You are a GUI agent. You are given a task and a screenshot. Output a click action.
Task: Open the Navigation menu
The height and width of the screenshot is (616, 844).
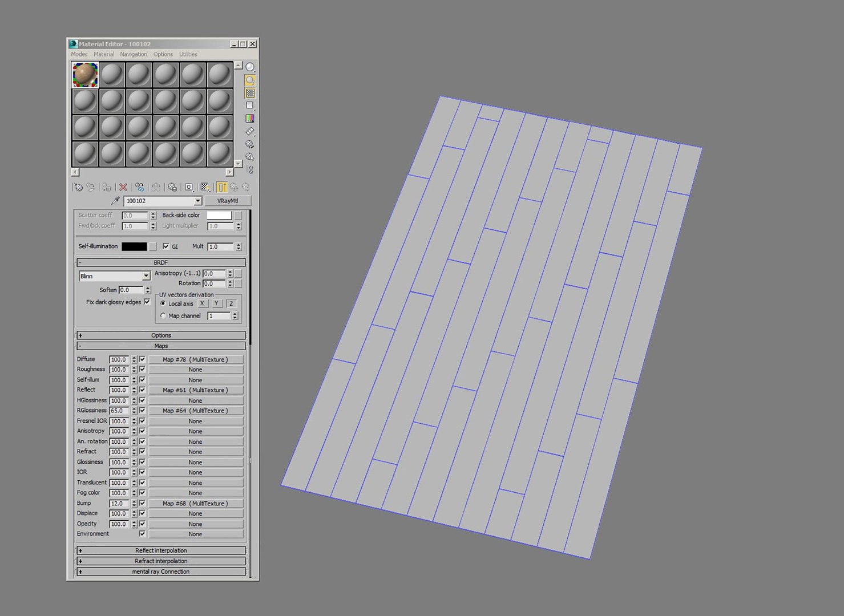134,54
